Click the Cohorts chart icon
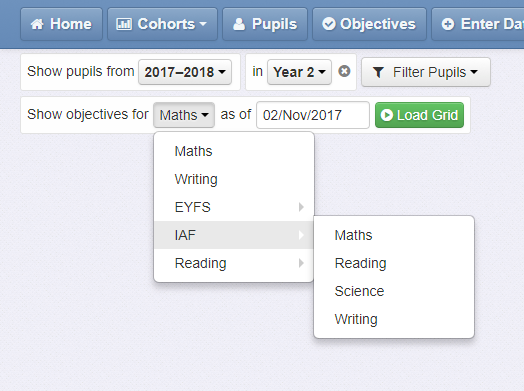 tap(124, 24)
